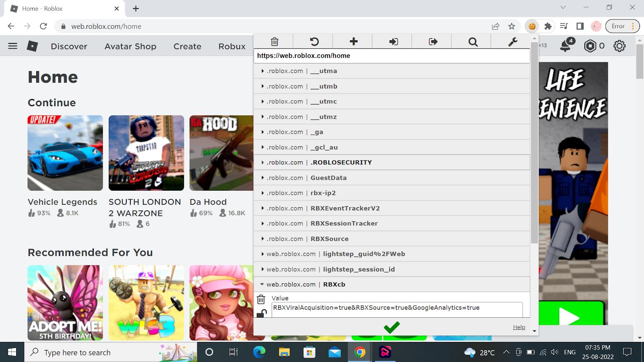Click the RBXcb cookie Value text field
This screenshot has width=644, height=362.
point(397,310)
